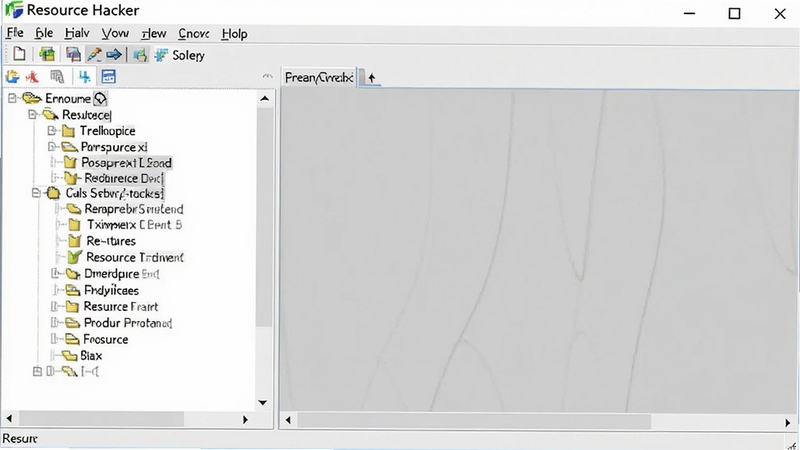Click the red figure icon in the second toolbar
The width and height of the screenshot is (800, 450).
pos(32,77)
